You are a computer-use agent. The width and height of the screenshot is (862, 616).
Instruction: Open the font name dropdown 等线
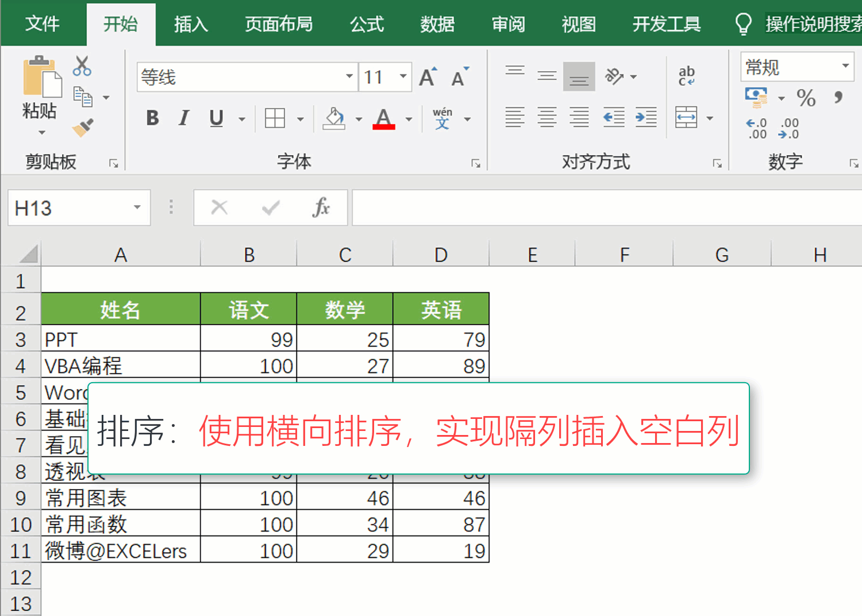pos(349,77)
